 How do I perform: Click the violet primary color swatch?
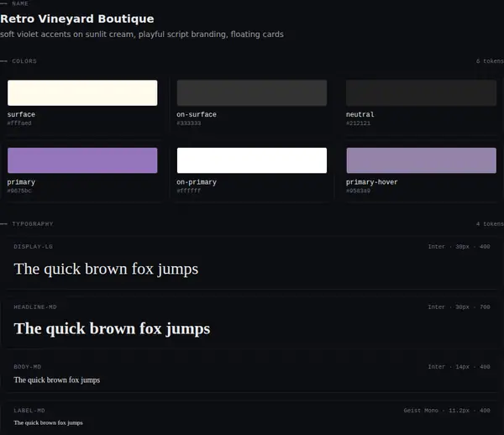point(82,160)
